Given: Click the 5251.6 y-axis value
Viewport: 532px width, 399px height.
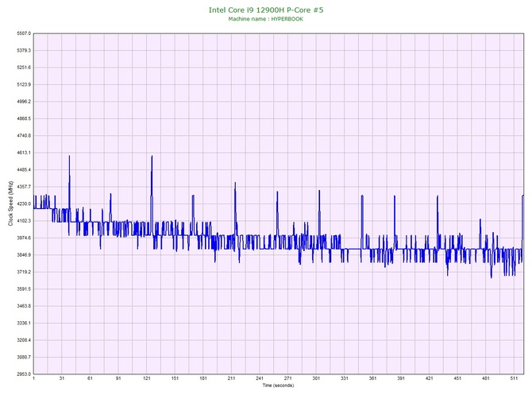Looking at the screenshot, I should pyautogui.click(x=24, y=68).
